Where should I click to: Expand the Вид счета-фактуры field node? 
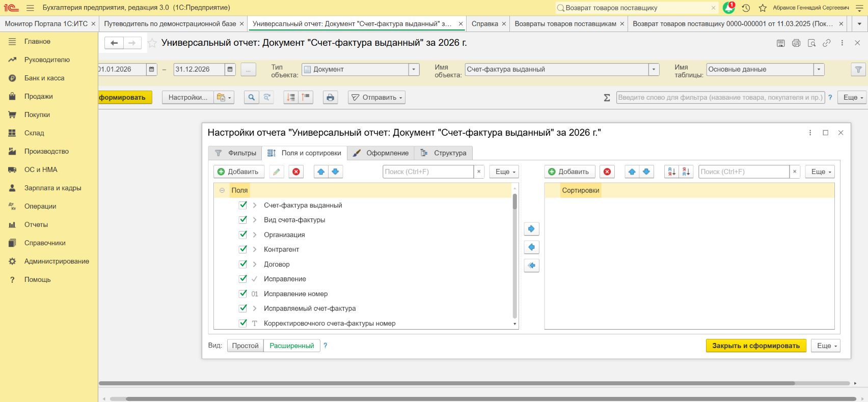255,220
